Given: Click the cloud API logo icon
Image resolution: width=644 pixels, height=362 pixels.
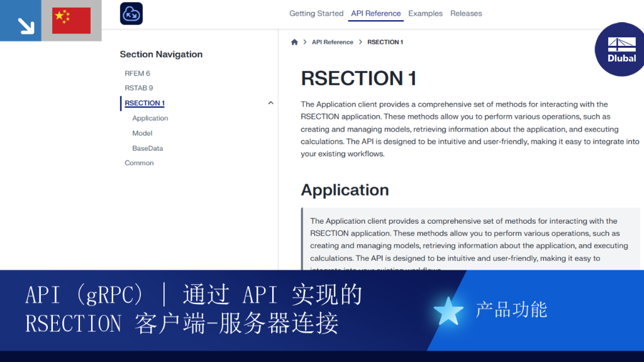Looking at the screenshot, I should [131, 14].
